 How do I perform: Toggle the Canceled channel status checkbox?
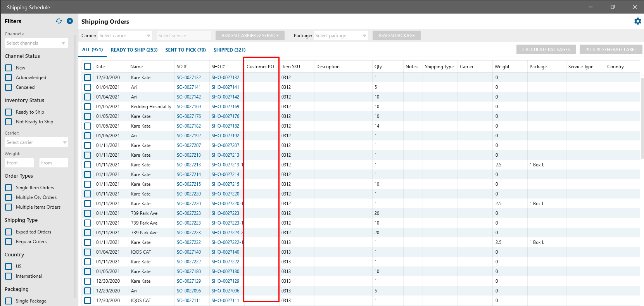pos(9,87)
